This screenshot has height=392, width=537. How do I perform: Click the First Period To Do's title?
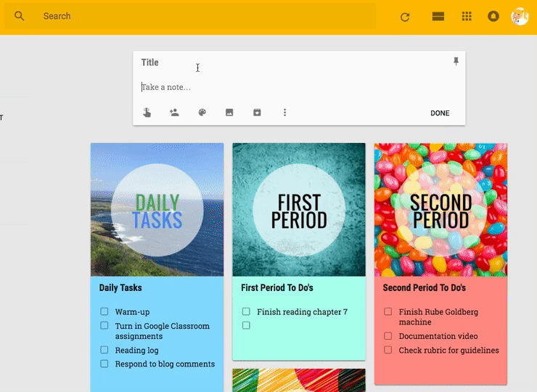click(277, 288)
